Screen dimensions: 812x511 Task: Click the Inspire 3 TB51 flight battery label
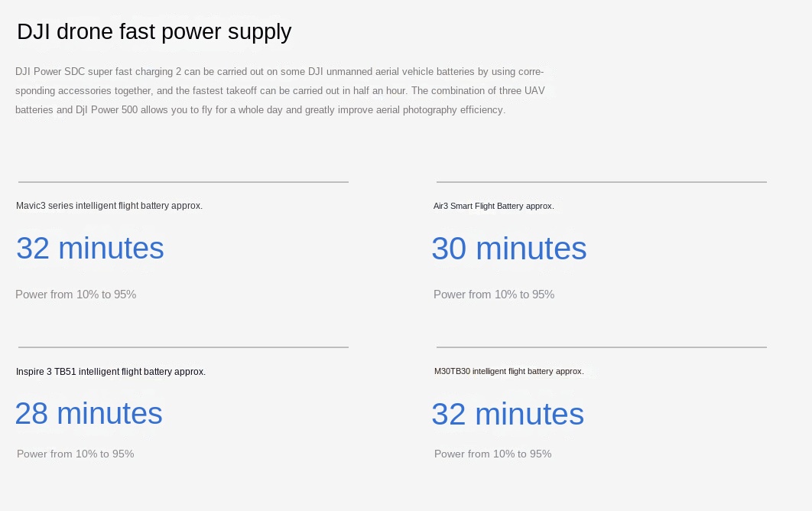[111, 372]
